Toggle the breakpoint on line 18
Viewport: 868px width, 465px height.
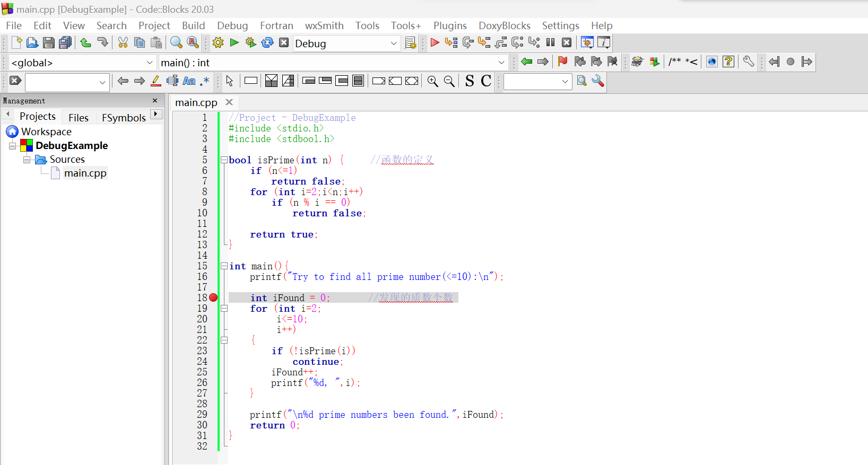213,297
